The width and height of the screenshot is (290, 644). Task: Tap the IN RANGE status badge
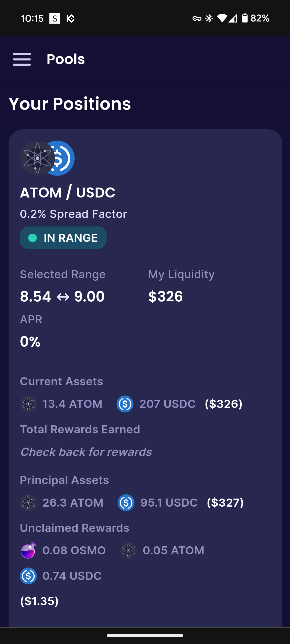pyautogui.click(x=63, y=238)
